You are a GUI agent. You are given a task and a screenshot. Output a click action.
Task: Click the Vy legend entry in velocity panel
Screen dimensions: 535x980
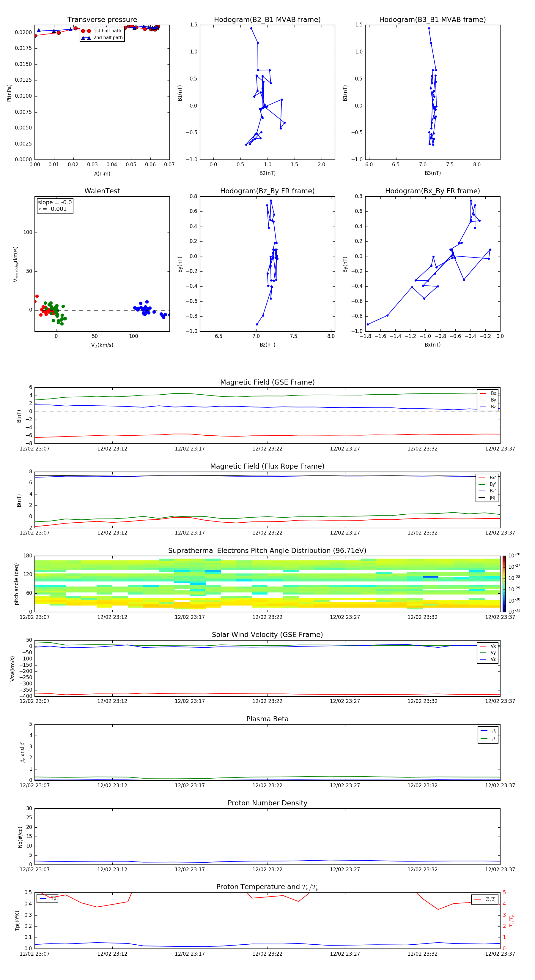pos(488,652)
